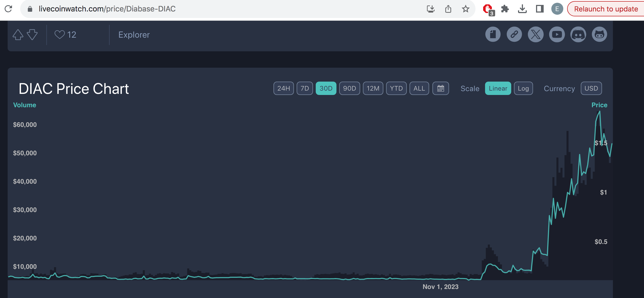Click the $30,000 volume axis value
Screen dimensions: 644x298
pos(25,210)
